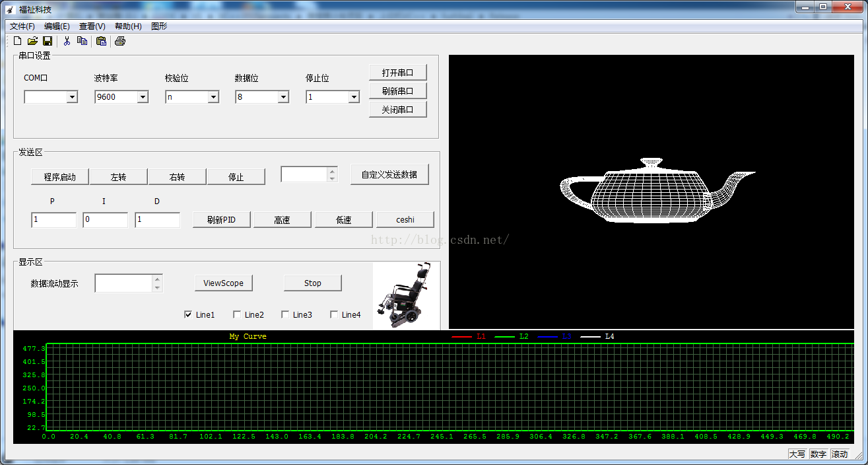
Task: Open the 停止位 stop bits dropdown
Action: click(x=354, y=97)
